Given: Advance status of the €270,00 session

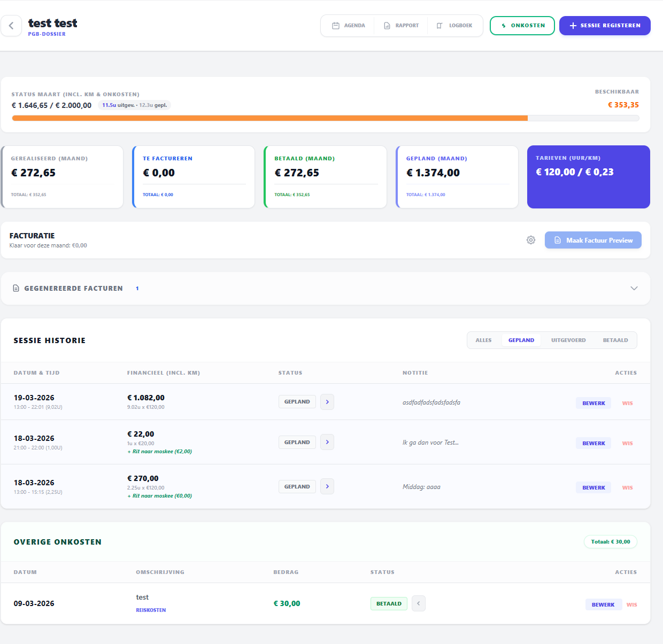Looking at the screenshot, I should click(x=327, y=486).
